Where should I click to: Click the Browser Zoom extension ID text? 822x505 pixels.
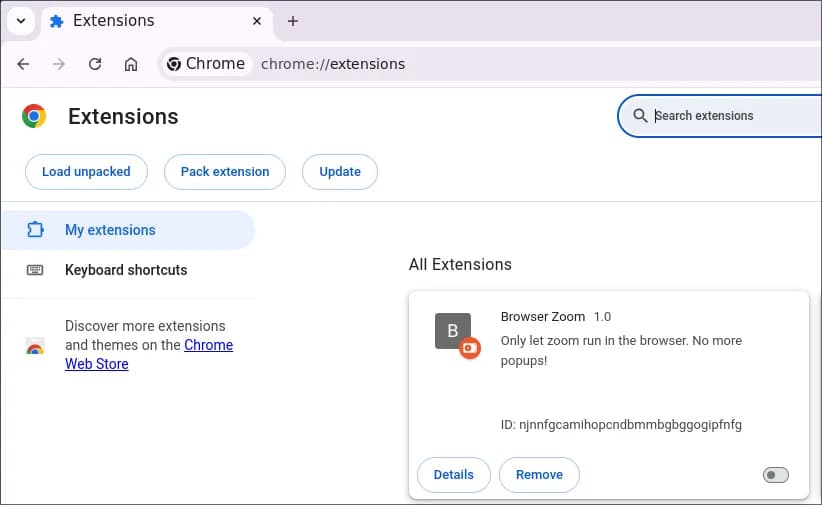pyautogui.click(x=621, y=425)
